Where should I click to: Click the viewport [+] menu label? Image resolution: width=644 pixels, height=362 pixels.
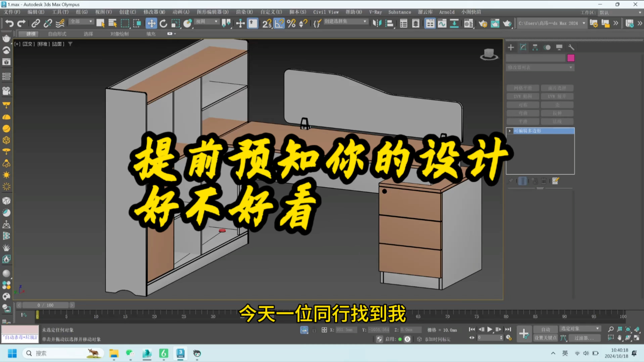click(x=17, y=44)
